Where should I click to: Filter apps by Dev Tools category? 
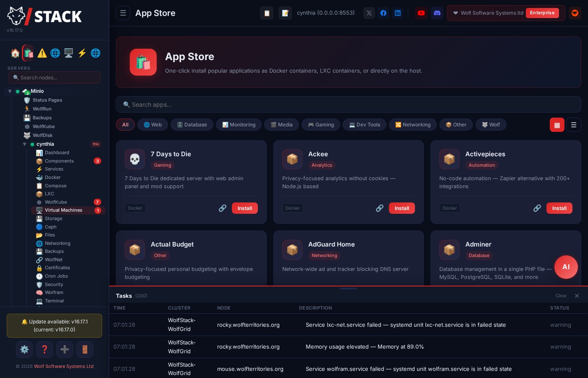[x=365, y=125]
